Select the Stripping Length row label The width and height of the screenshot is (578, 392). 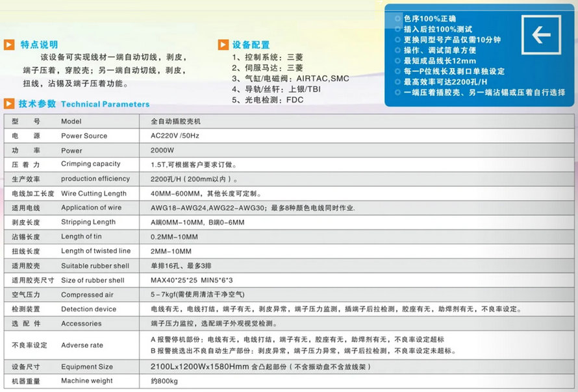pos(88,222)
